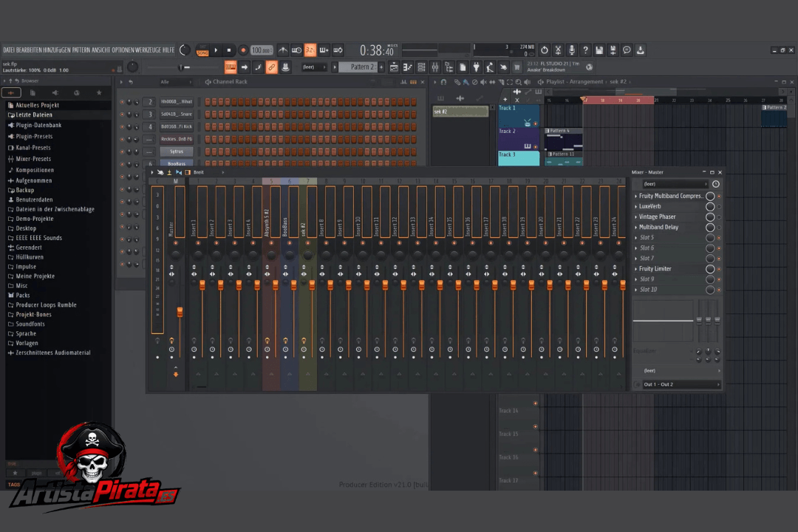Toggle the link chain button in toolbar

coord(272,66)
